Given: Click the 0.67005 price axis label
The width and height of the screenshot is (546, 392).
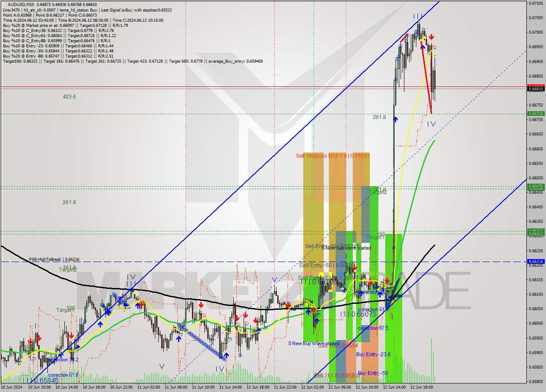Looking at the screenshot, I should click(x=537, y=32).
